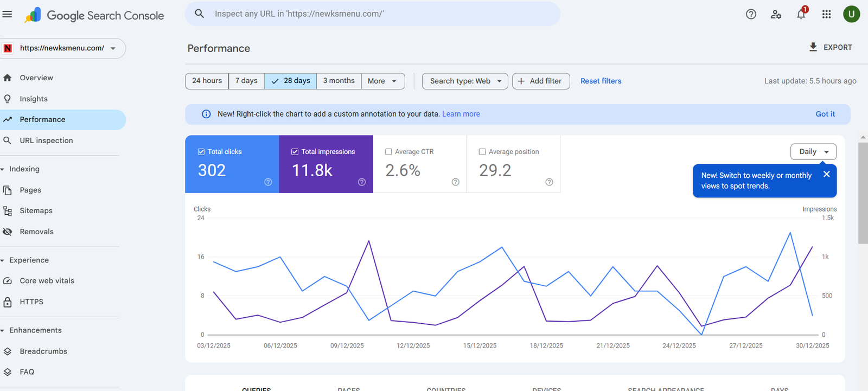Viewport: 868px width, 391px height.
Task: Click the Add filter button
Action: (x=540, y=81)
